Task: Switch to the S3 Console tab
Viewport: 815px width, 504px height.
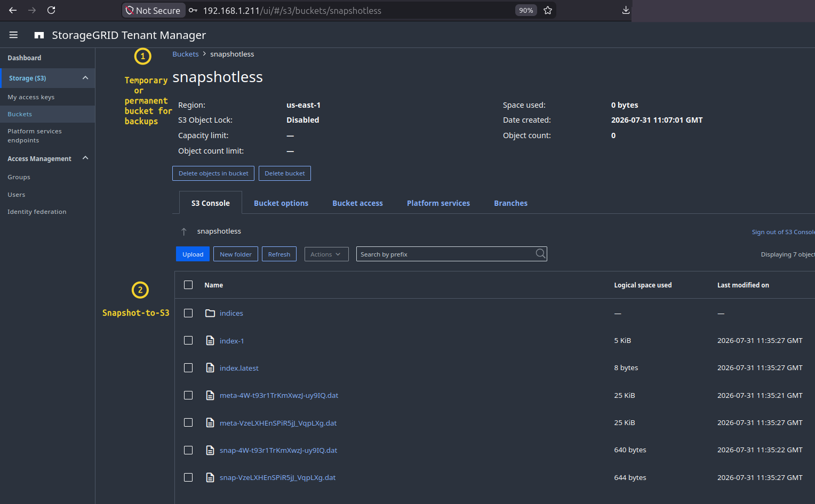Action: tap(211, 203)
